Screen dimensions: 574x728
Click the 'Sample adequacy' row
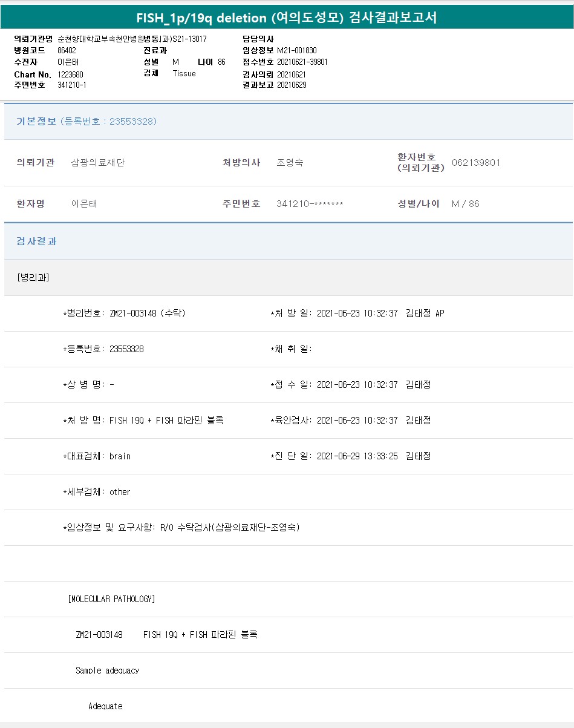point(288,671)
